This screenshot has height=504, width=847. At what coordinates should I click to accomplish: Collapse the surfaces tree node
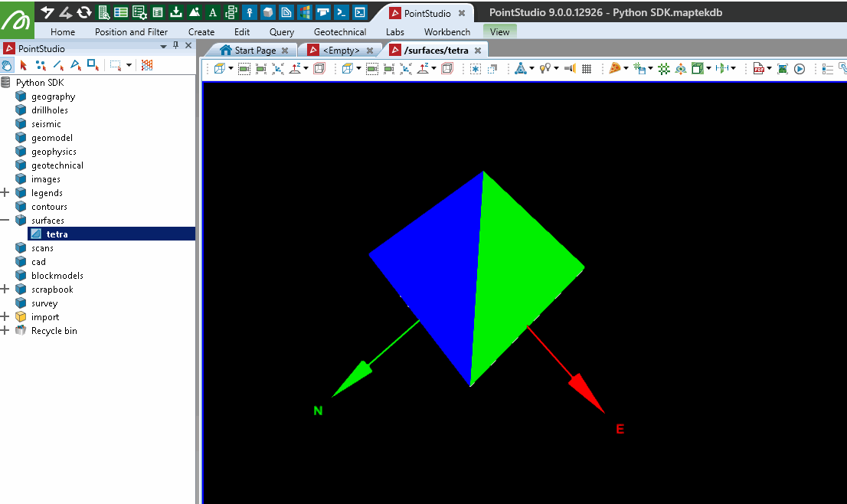point(5,221)
